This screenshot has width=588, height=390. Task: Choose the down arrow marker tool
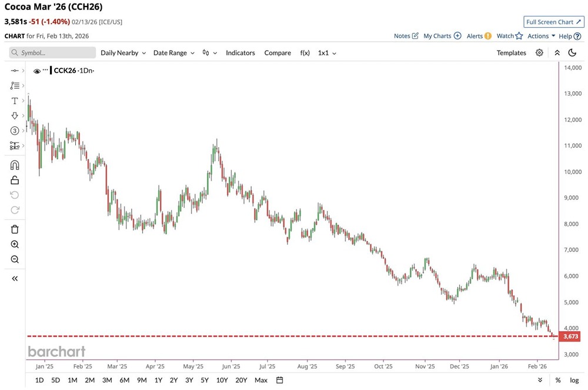coord(14,116)
